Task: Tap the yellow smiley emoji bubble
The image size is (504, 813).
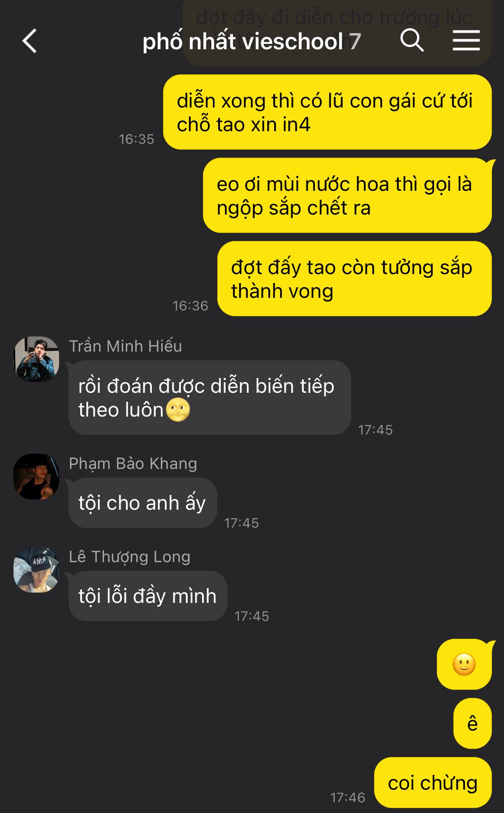Action: pyautogui.click(x=464, y=664)
